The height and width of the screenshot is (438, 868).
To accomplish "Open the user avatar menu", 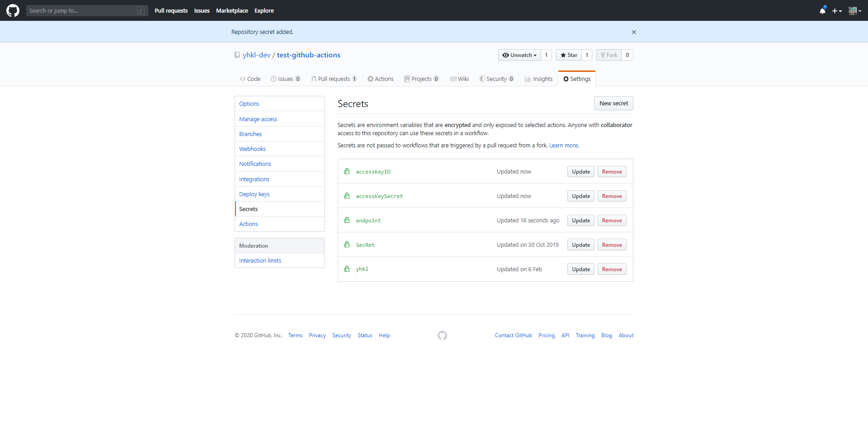I will tap(855, 11).
